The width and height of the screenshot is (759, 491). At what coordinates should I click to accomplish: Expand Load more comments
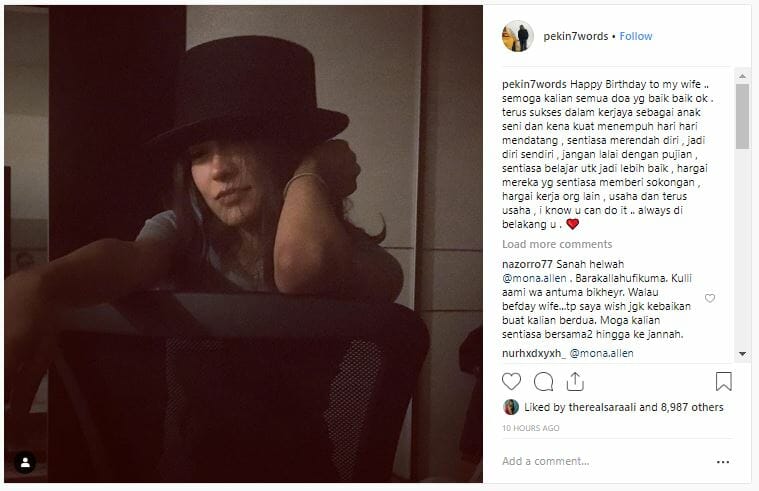pos(557,244)
